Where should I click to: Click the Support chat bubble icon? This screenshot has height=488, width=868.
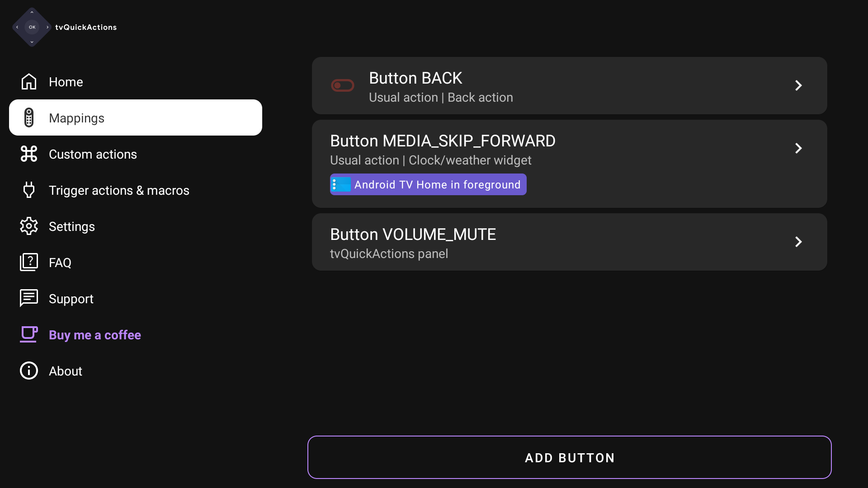pyautogui.click(x=29, y=299)
